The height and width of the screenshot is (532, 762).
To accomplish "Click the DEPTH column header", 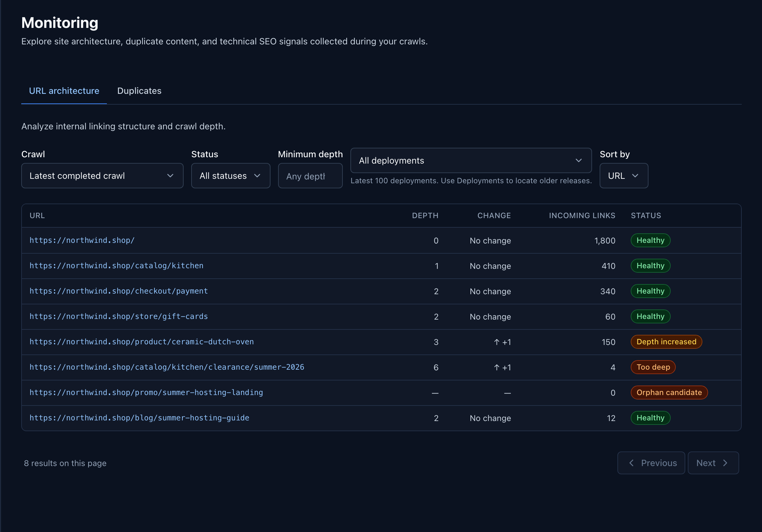I will coord(425,215).
